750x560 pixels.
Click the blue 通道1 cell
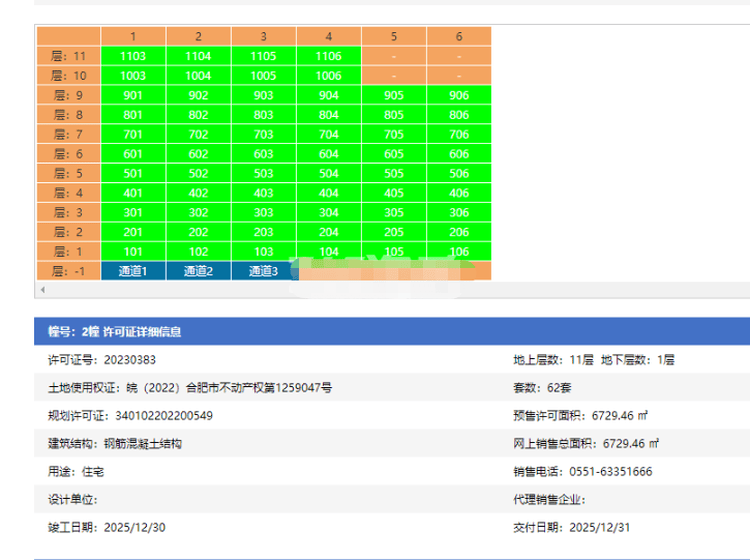pos(133,271)
